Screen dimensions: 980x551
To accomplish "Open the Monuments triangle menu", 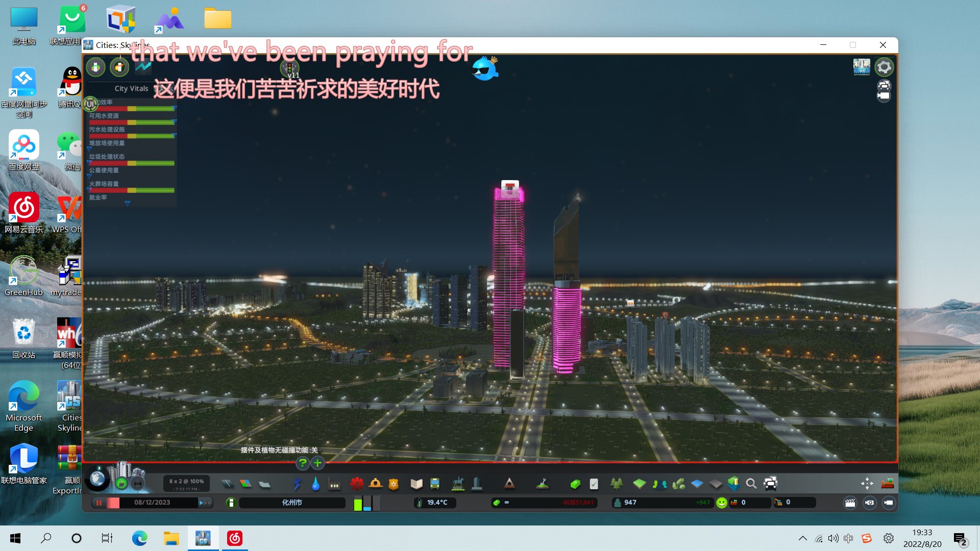I will click(509, 484).
